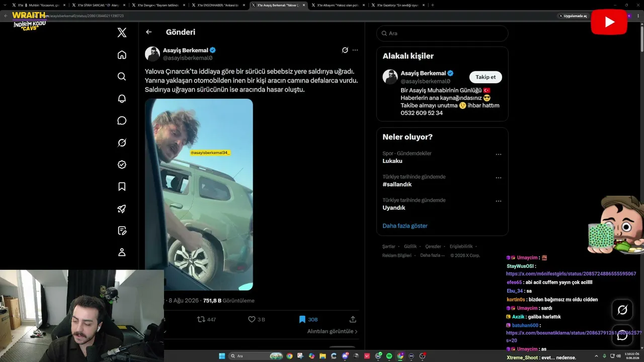
Task: Focus the Ara search field on X
Action: point(442,33)
